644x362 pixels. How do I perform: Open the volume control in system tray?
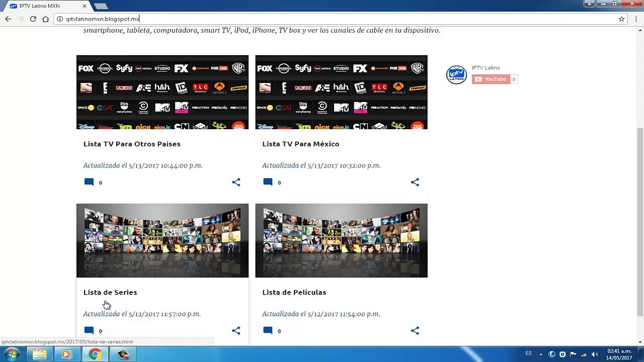[x=595, y=354]
